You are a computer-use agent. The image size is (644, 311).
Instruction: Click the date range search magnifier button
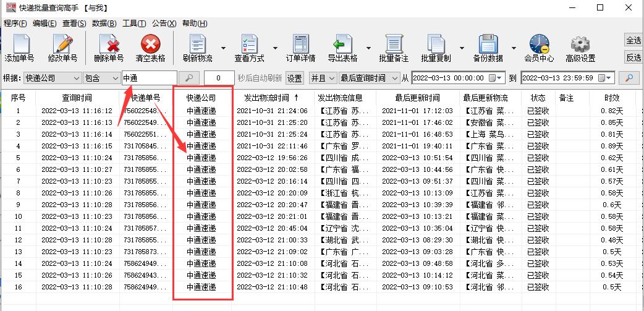tap(629, 78)
